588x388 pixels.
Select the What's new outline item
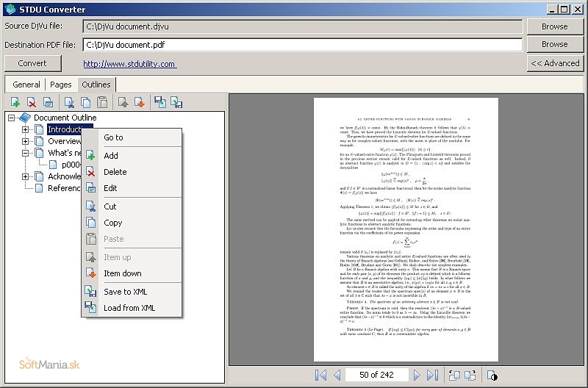pyautogui.click(x=64, y=153)
